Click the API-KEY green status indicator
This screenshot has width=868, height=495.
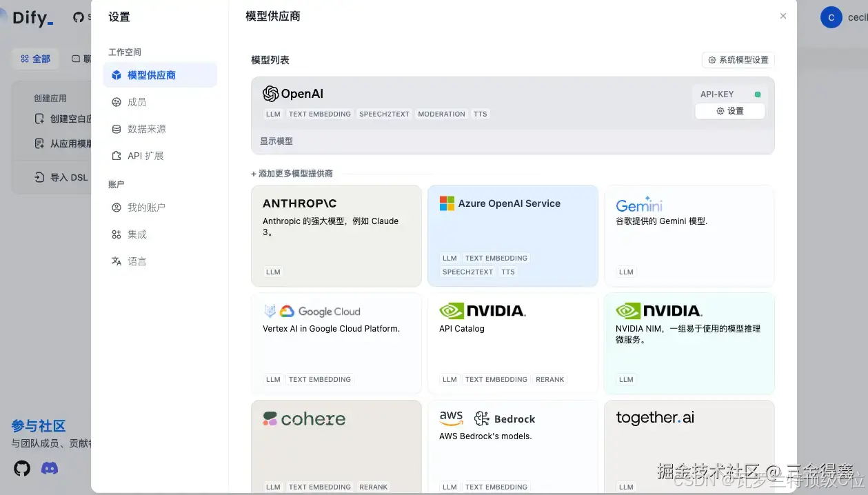[x=758, y=94]
